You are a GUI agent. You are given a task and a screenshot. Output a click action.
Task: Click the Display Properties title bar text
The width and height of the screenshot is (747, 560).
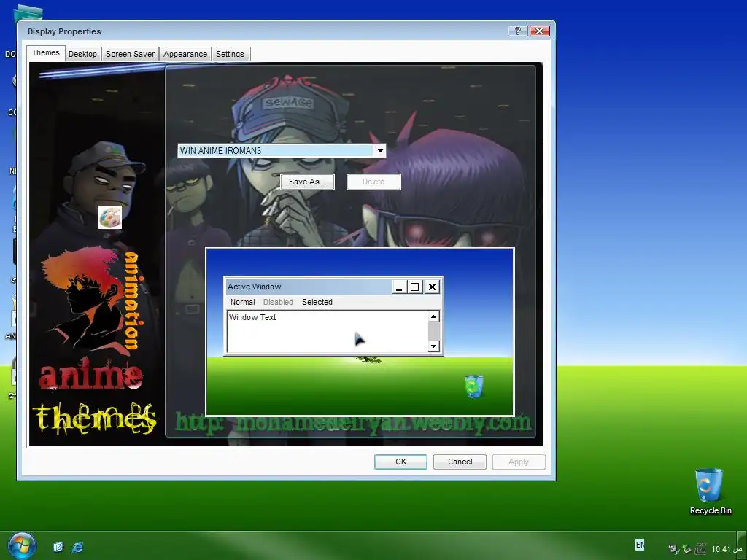coord(64,31)
